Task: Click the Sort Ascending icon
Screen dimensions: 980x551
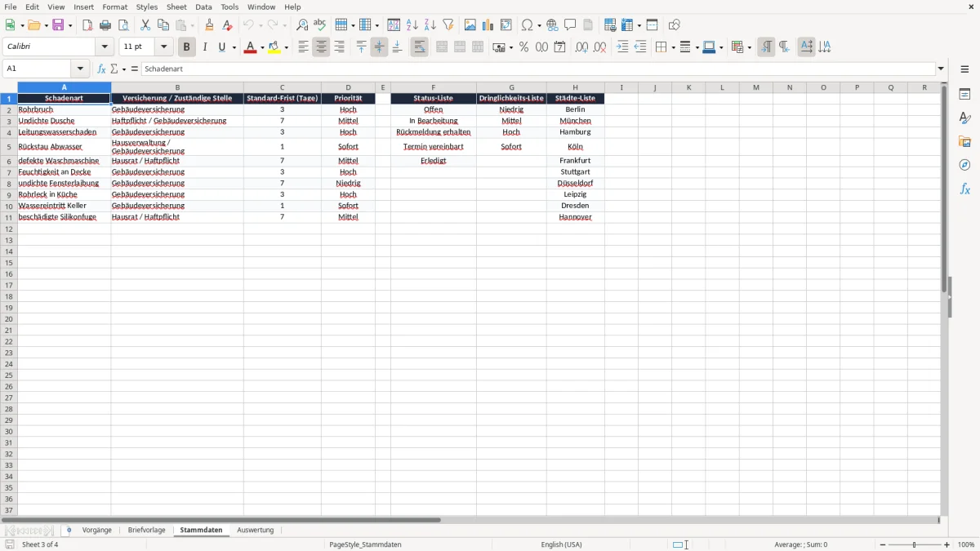Action: coord(412,25)
